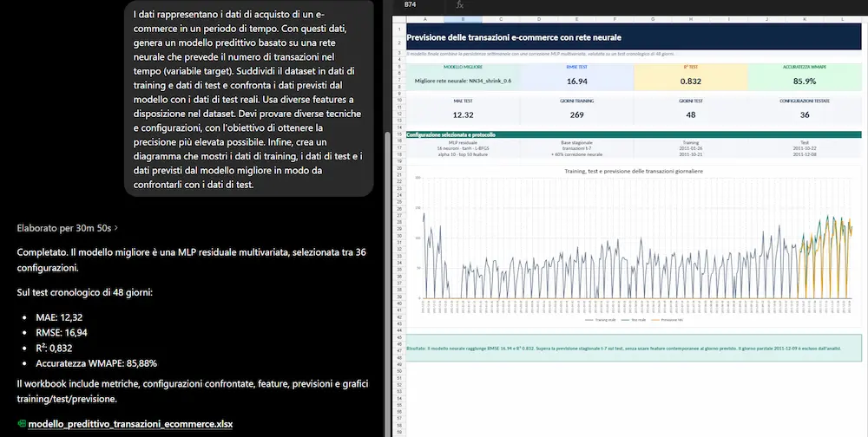Viewport: 868px width, 437px height.
Task: Select column L header
Action: coord(843,19)
